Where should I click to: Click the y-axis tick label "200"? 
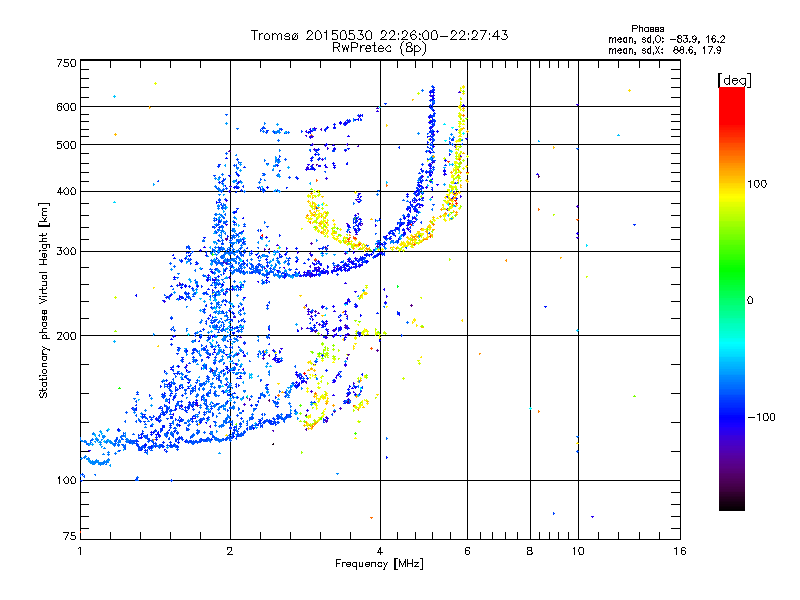[66, 336]
